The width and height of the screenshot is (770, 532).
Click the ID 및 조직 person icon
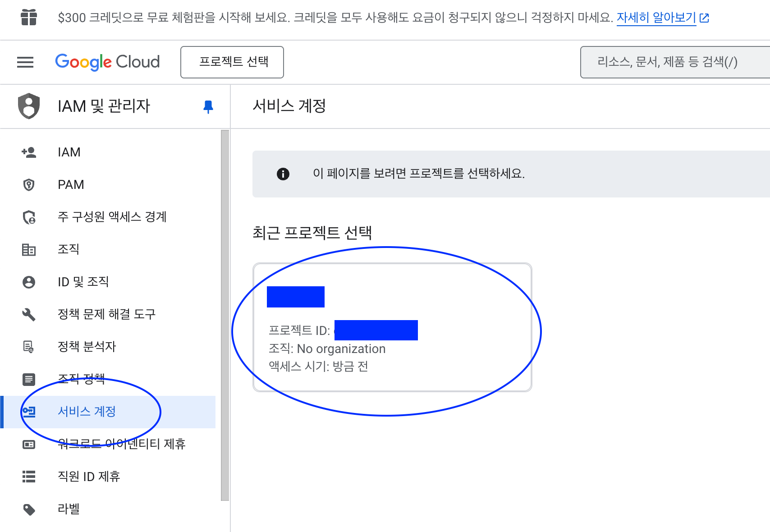[x=29, y=282]
